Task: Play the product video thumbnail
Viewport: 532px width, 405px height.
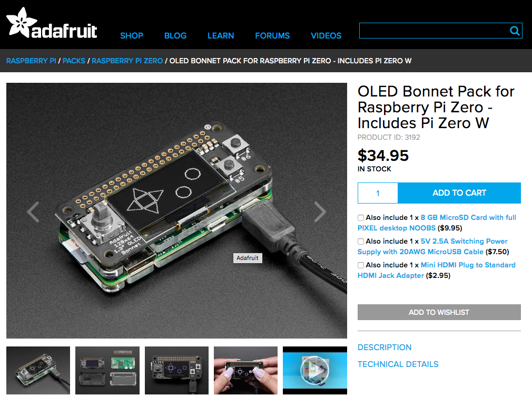Action: (315, 370)
